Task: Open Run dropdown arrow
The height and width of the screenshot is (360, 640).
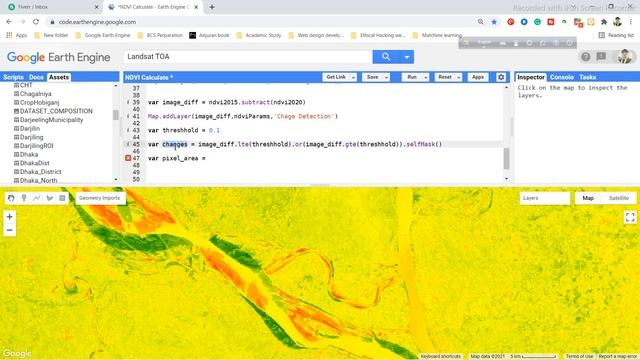Action: (x=426, y=77)
